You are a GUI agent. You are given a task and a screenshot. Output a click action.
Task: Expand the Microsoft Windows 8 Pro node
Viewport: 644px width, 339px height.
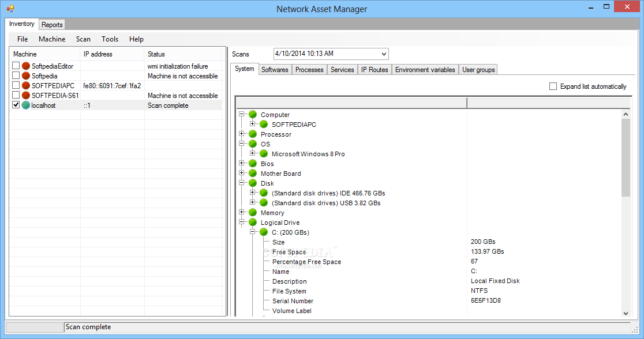tap(253, 153)
